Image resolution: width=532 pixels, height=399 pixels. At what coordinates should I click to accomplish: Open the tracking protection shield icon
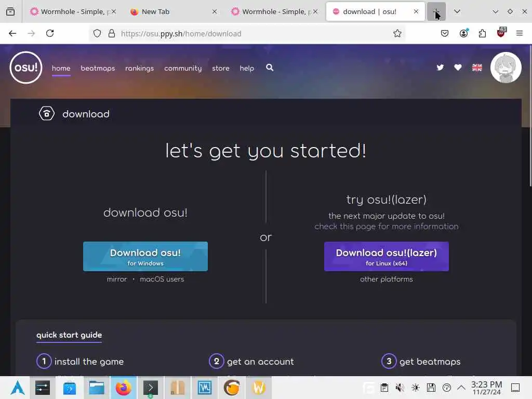point(97,33)
